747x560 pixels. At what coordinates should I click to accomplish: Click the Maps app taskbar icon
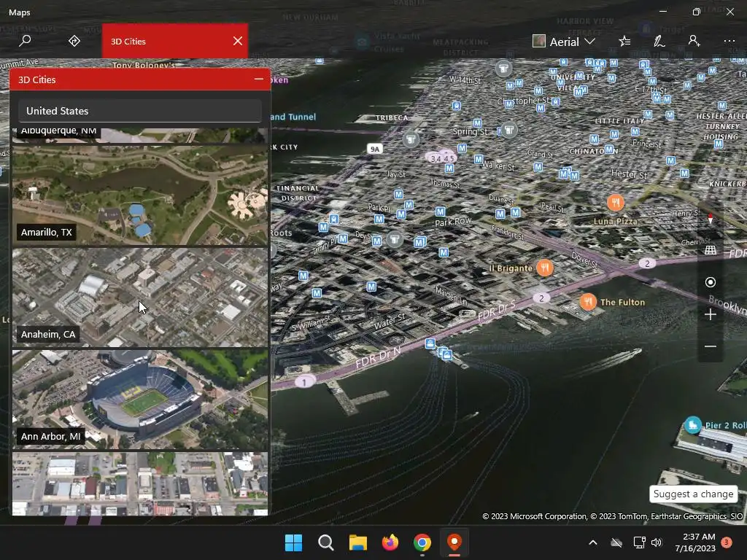click(x=454, y=542)
